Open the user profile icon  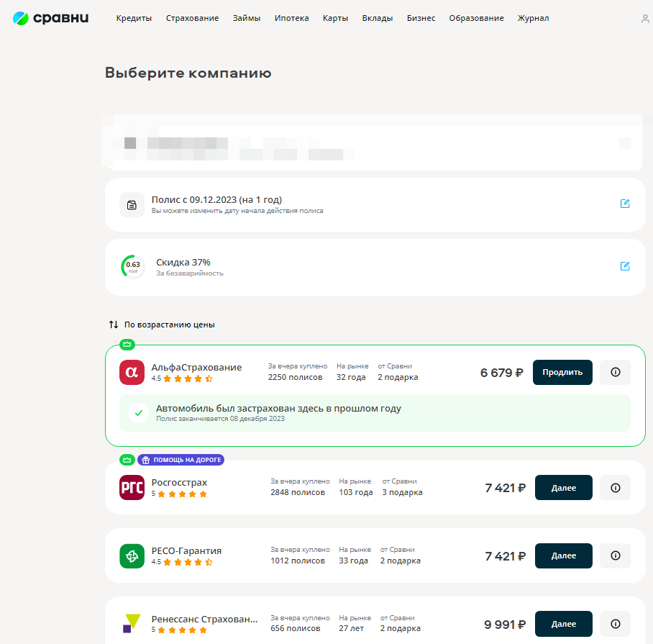tap(645, 19)
